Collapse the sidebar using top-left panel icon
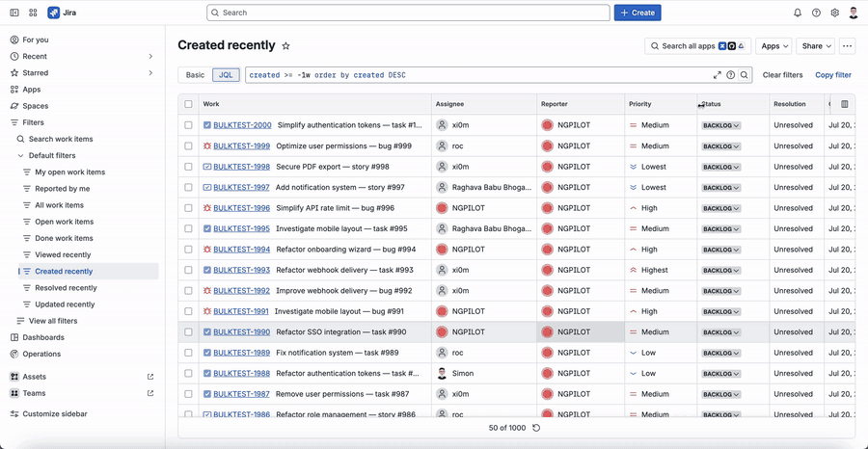868x449 pixels. [x=14, y=13]
